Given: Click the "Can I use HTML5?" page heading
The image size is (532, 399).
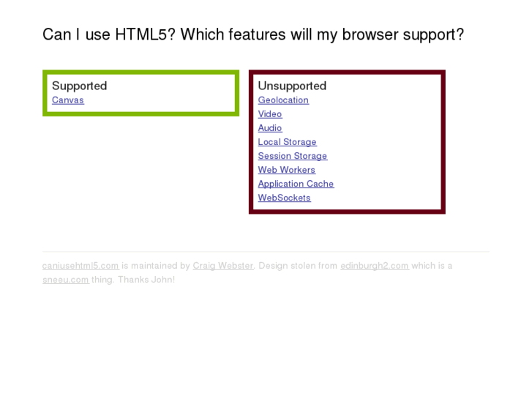Looking at the screenshot, I should (x=253, y=34).
